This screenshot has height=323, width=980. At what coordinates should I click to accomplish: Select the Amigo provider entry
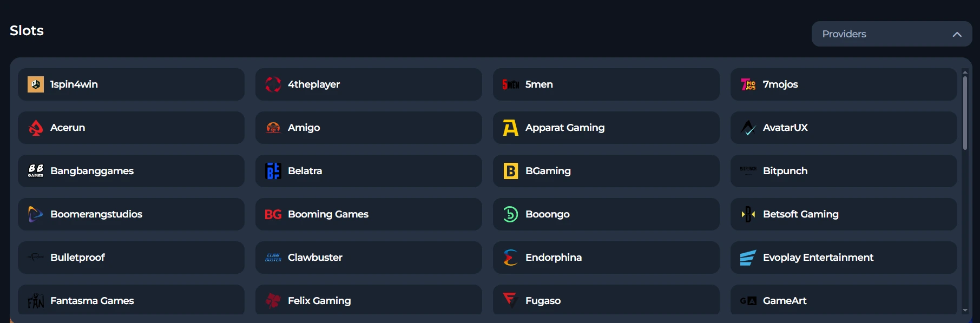click(x=369, y=128)
